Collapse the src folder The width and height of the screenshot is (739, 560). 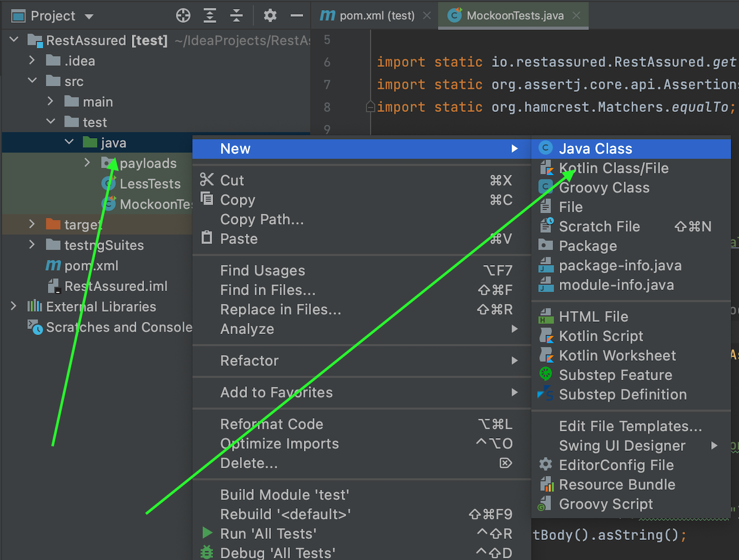(32, 81)
